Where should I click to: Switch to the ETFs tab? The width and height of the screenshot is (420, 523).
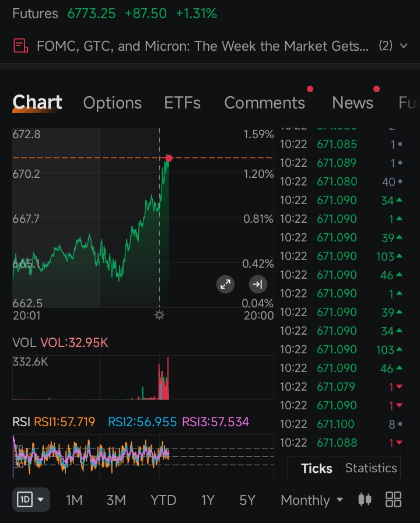click(182, 103)
